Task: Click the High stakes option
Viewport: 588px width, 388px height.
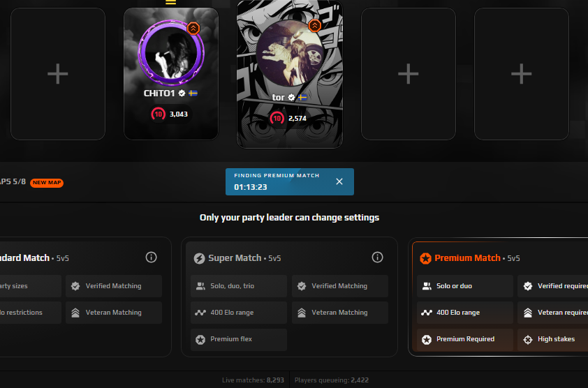Action: pos(553,339)
